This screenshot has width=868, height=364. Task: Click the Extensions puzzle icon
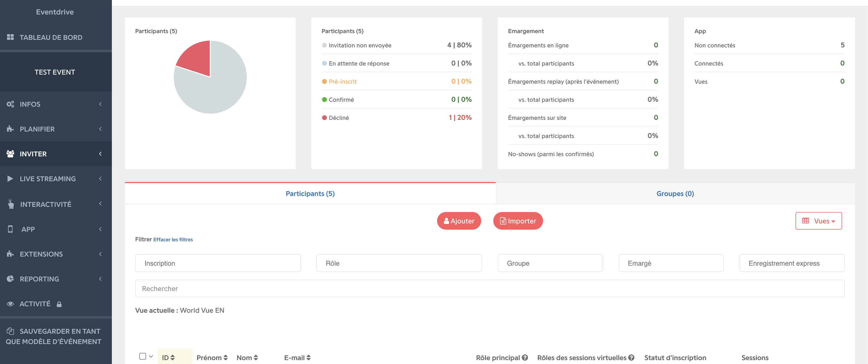pyautogui.click(x=10, y=254)
